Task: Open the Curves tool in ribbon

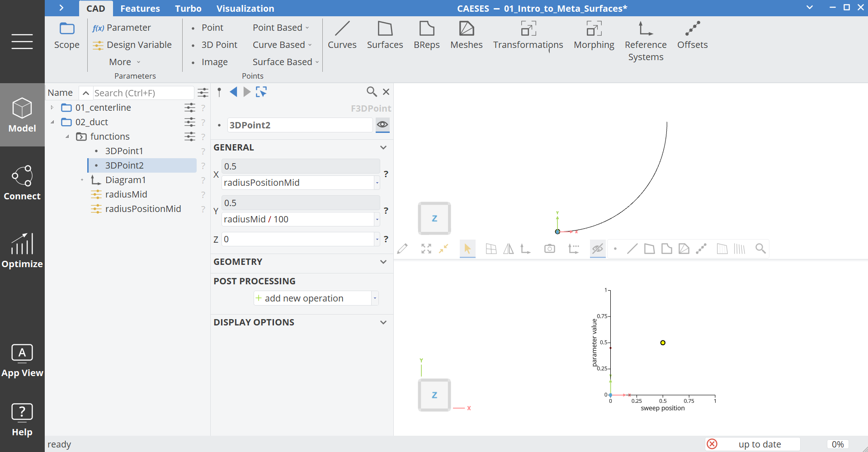Action: point(342,35)
